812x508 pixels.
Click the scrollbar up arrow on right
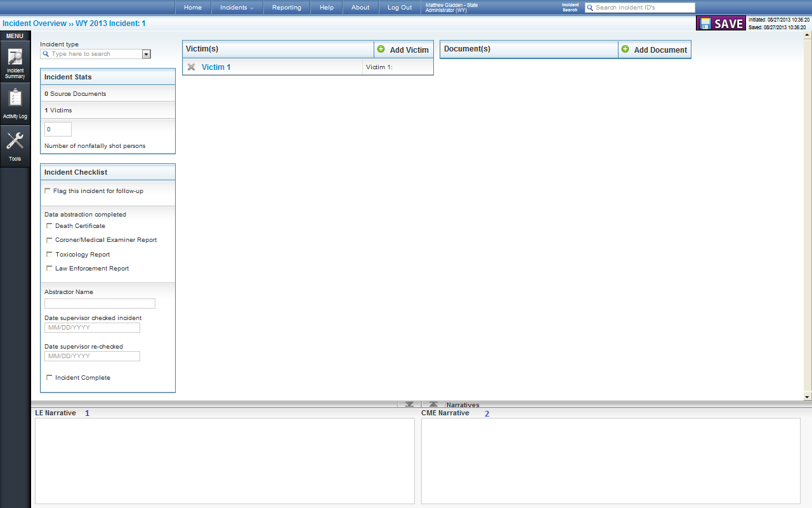(808, 35)
